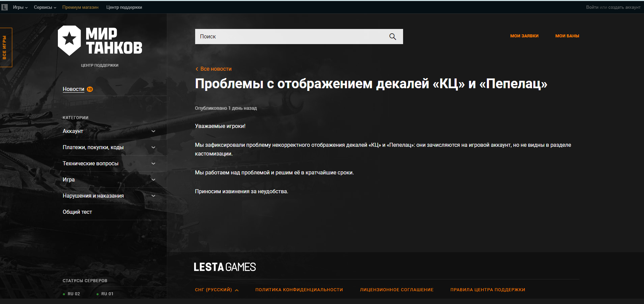Click the news counter badge 10
The width and height of the screenshot is (644, 304).
tap(90, 89)
